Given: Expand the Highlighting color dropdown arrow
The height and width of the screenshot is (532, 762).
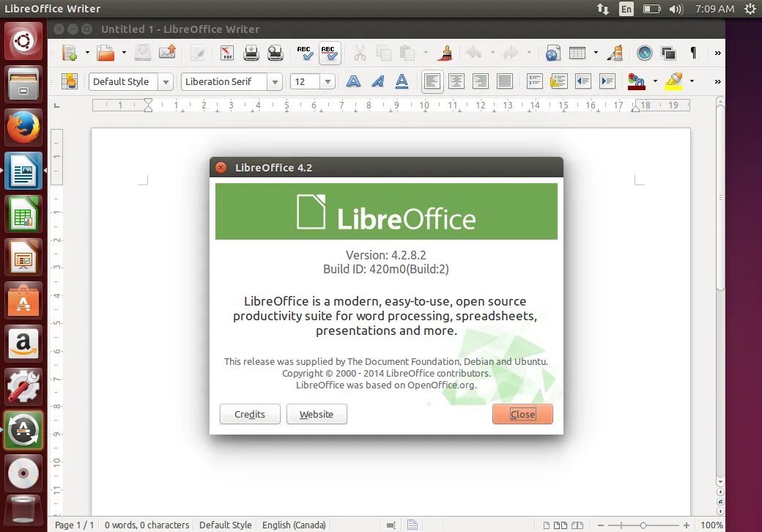Looking at the screenshot, I should [692, 81].
